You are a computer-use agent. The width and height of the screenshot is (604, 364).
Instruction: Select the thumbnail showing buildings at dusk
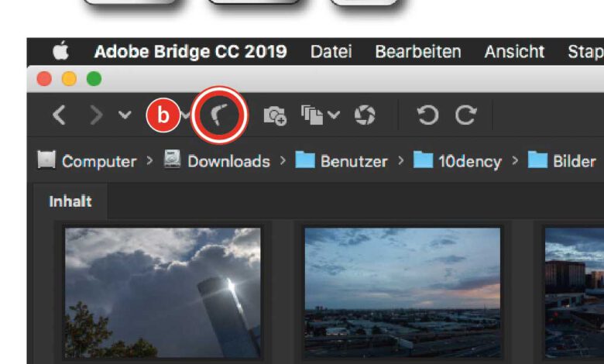pos(575,293)
